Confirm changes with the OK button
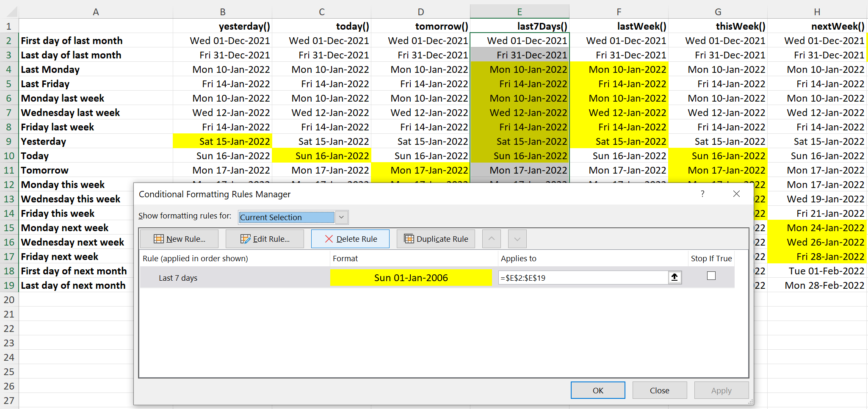The width and height of the screenshot is (868, 409). (598, 390)
